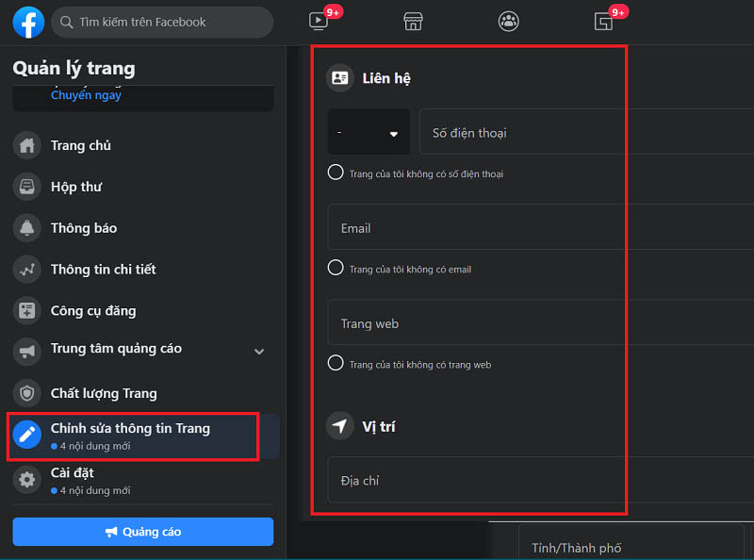
Task: Click the Email input field
Action: (x=539, y=228)
